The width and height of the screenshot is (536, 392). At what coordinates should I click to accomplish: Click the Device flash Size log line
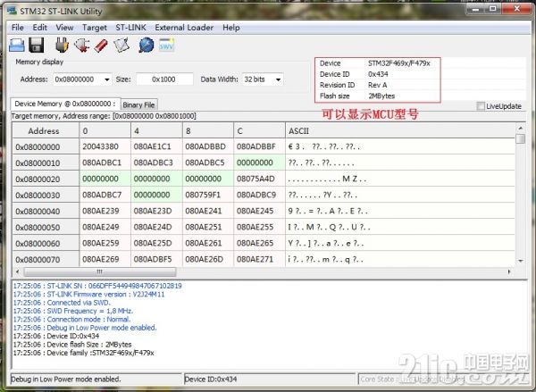pos(72,345)
